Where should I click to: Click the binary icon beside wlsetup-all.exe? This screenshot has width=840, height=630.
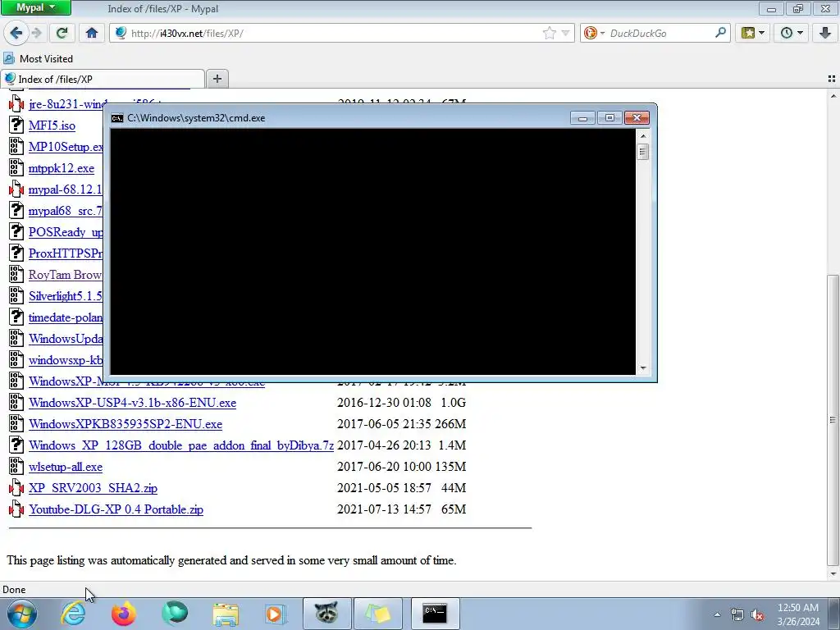click(x=16, y=466)
